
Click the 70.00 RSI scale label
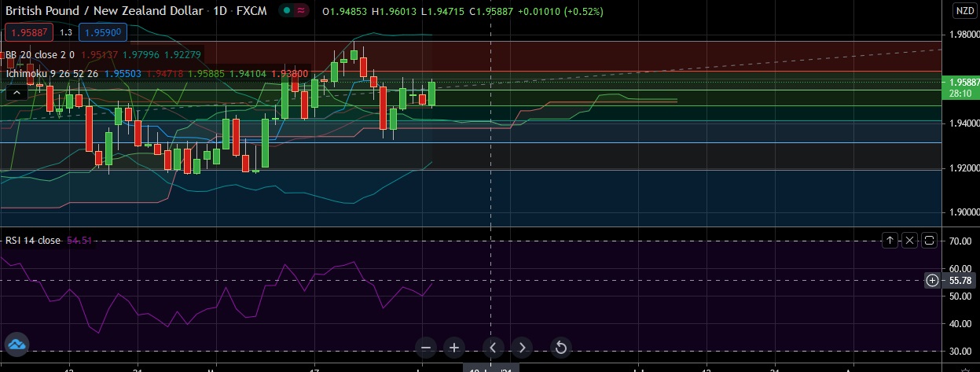tap(960, 241)
